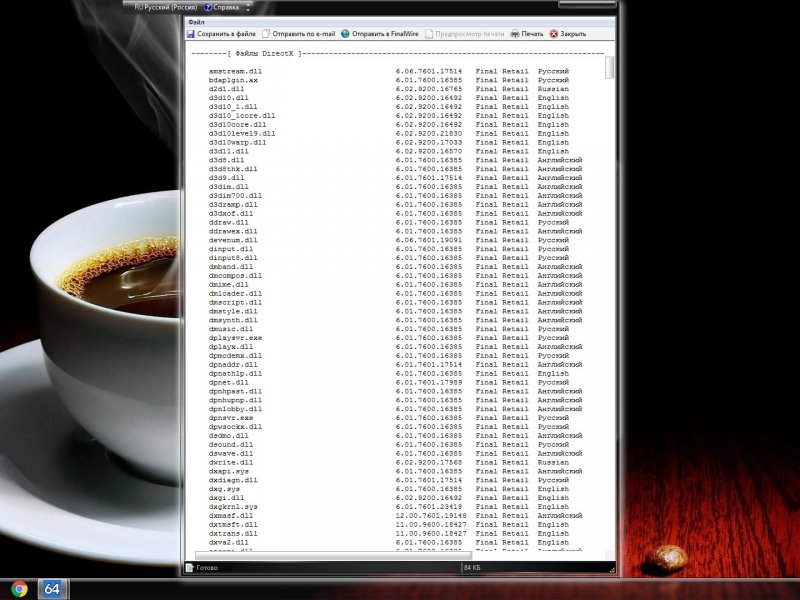Screen dimensions: 800x600
Task: Select the d3d8thk.dll file name
Action: (x=233, y=169)
